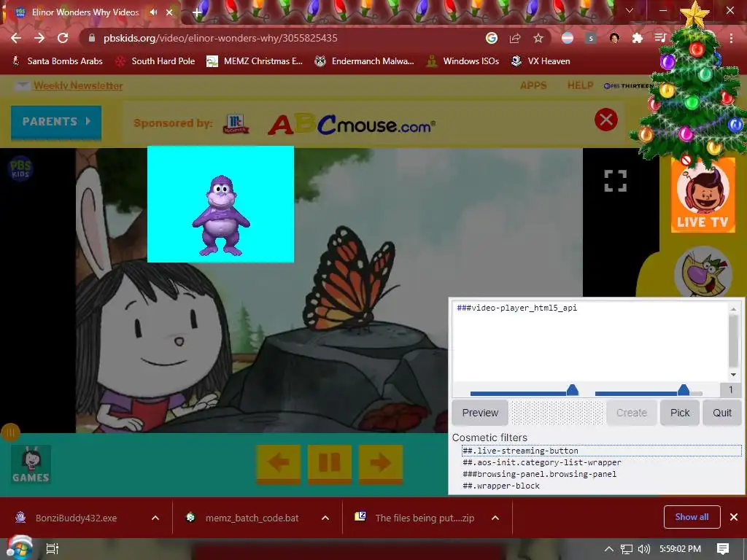Screen dimensions: 747x560
Task: Open the Chrome three-dot menu
Action: point(731,38)
